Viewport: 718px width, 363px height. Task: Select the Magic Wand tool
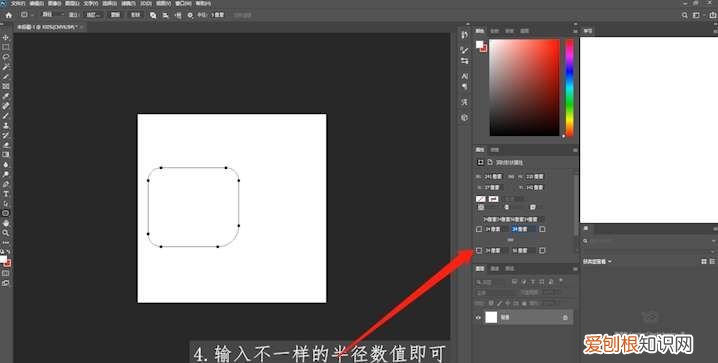[x=6, y=67]
